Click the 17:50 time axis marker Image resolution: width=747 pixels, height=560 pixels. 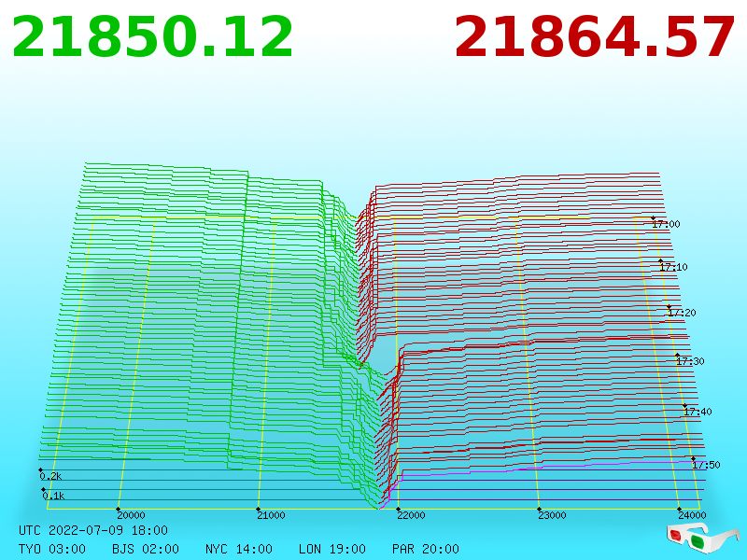pyautogui.click(x=706, y=465)
